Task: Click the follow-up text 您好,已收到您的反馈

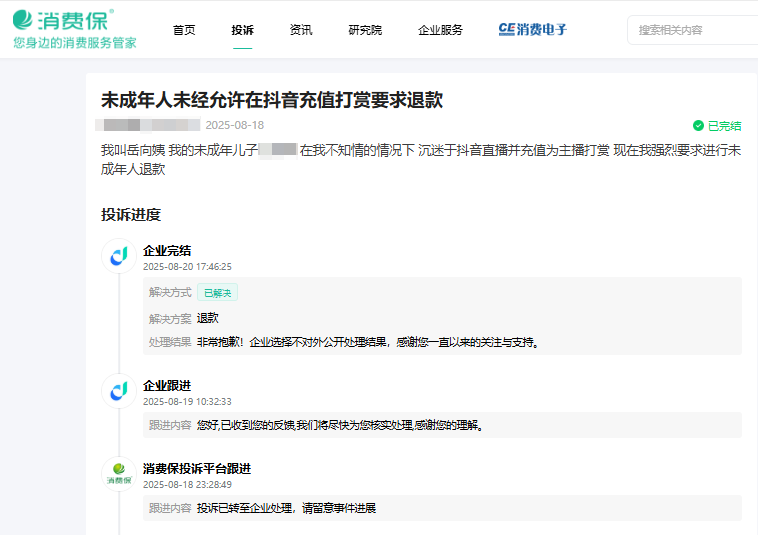Action: click(340, 425)
